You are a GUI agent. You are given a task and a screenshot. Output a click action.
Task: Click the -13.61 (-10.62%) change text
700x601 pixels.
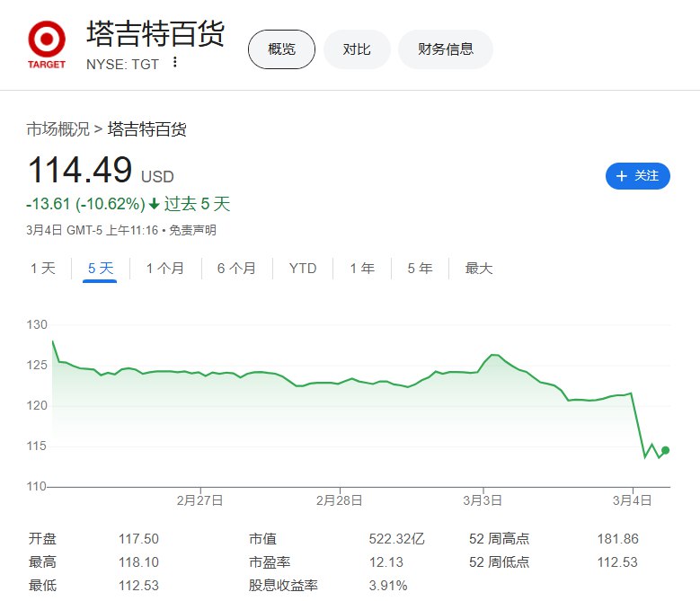(x=85, y=204)
